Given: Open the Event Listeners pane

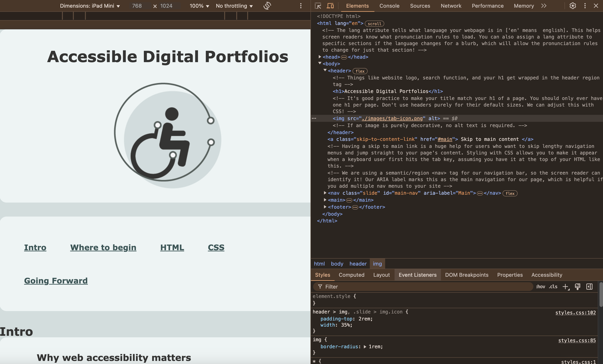Looking at the screenshot, I should 418,275.
